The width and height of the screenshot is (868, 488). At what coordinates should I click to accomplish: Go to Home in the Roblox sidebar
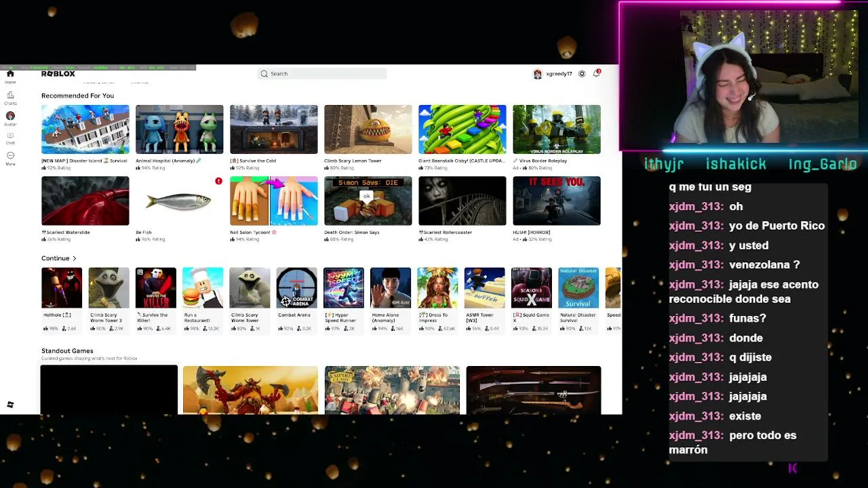tap(10, 76)
